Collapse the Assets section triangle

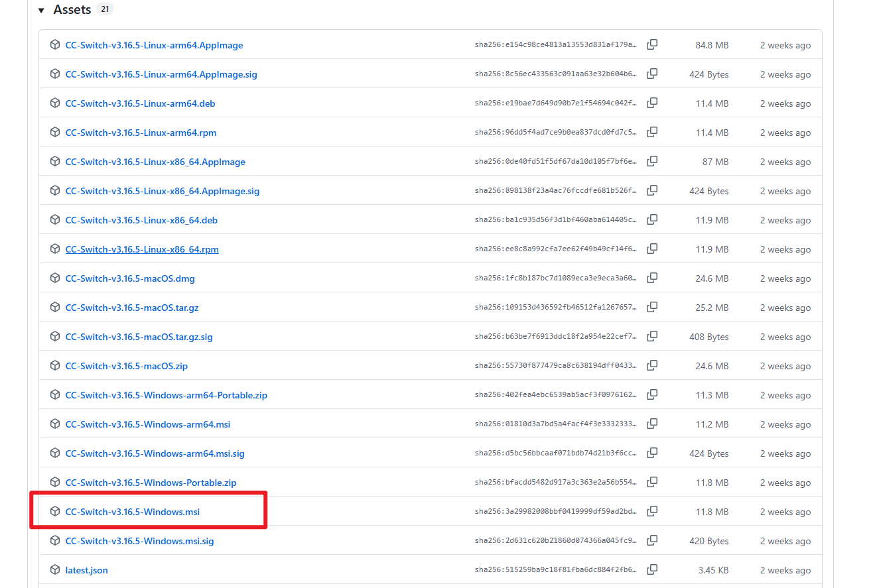41,10
